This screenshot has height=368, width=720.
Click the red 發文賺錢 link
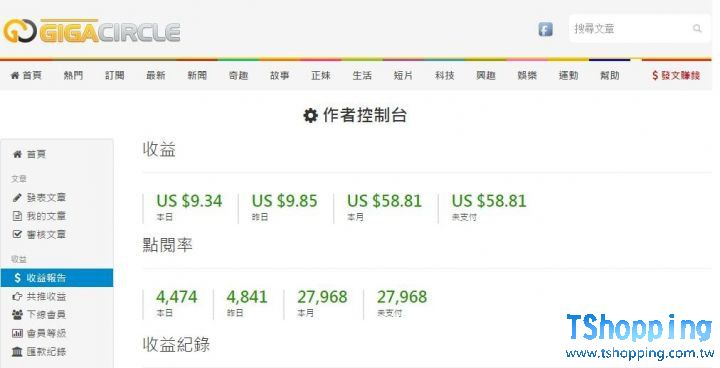(x=676, y=75)
